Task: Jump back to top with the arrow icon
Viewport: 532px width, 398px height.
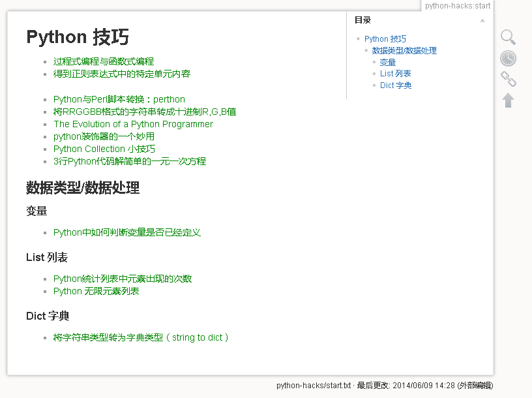Action: point(508,100)
